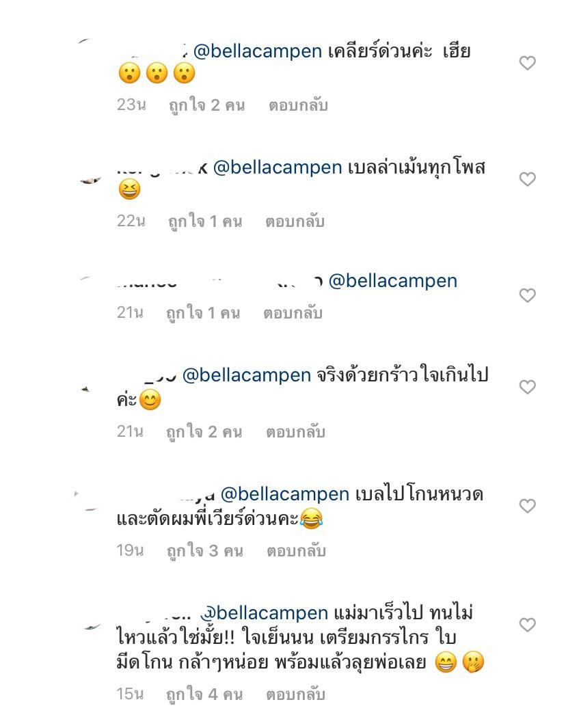Tap heart on 'เบลล่าเม้นทุกโพส' comment
Viewport: 566px width, 728px height.
pos(527,178)
